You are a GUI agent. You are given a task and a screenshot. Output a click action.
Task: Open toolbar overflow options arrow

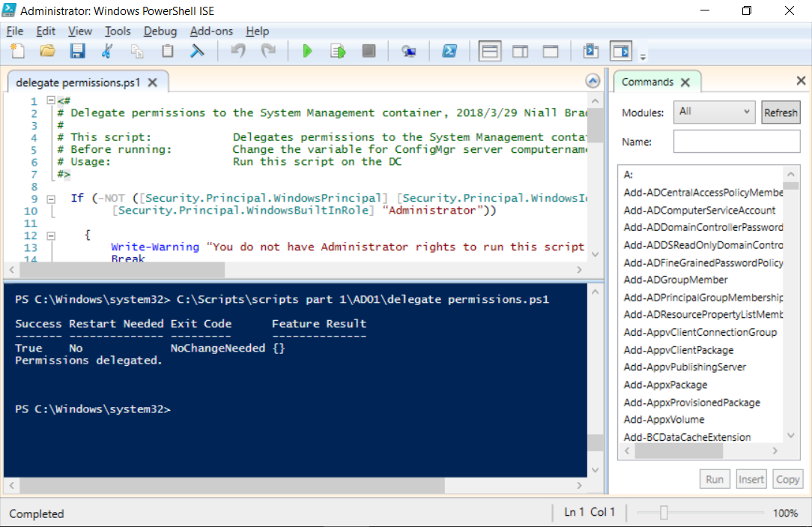(x=643, y=56)
